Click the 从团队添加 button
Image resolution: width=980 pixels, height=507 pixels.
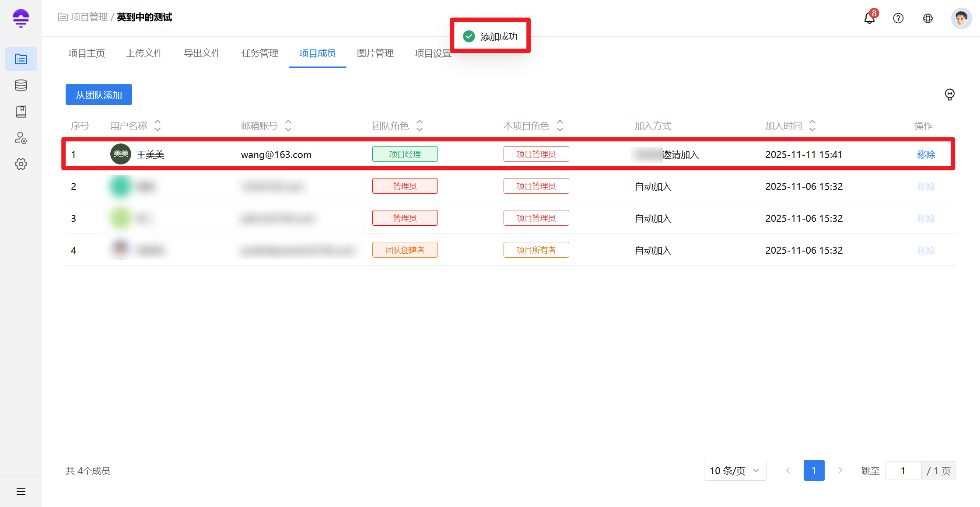[x=99, y=95]
